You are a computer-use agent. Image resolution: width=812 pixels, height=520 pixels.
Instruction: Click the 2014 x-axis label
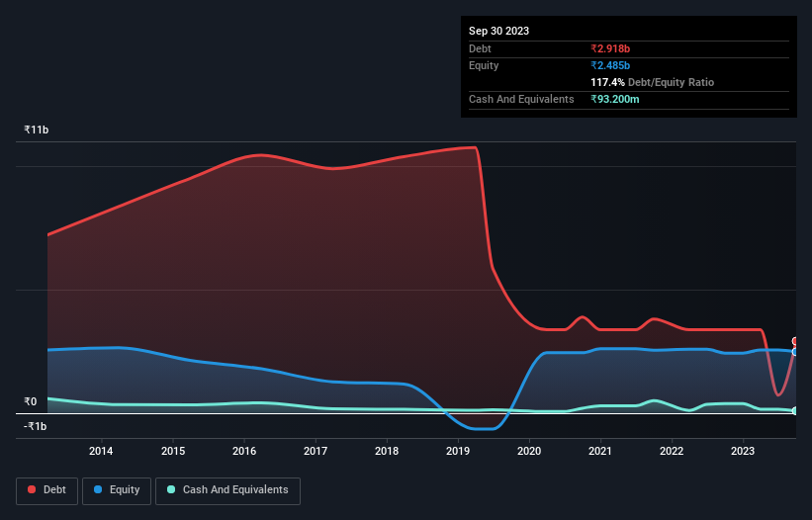101,451
